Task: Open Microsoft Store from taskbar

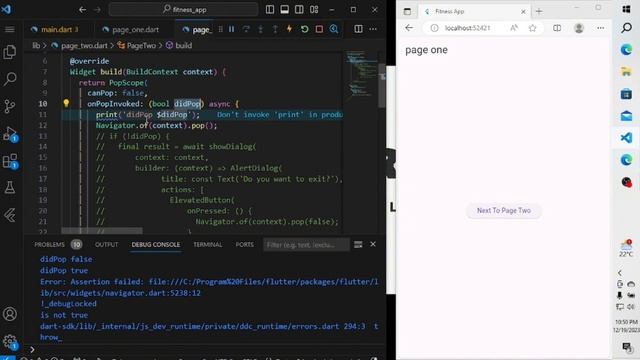Action: coord(626,94)
